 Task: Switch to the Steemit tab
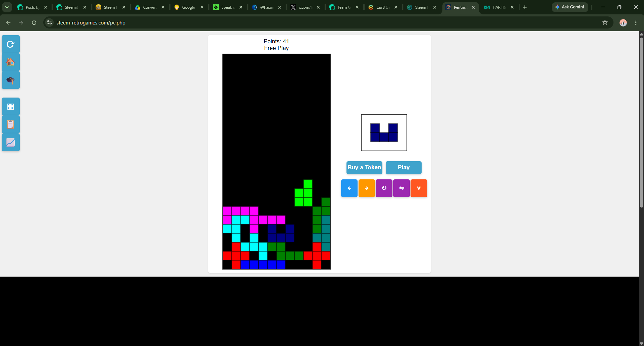point(71,7)
